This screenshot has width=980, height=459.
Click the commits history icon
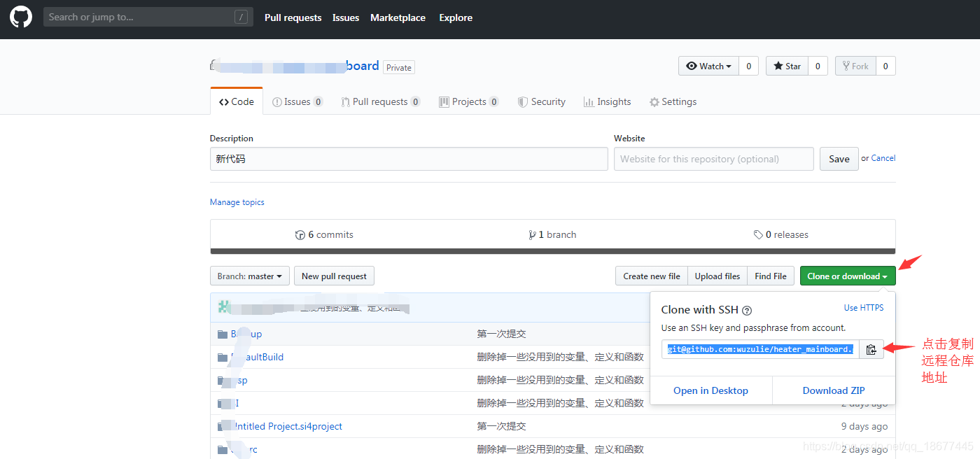point(300,235)
